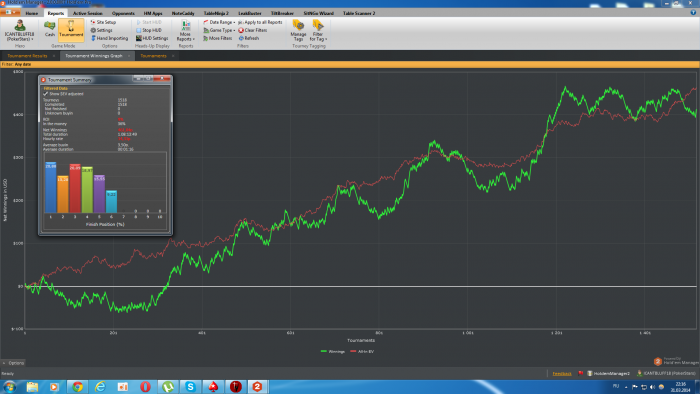Select the Reports ribbon tab
The image size is (700, 394).
pos(55,13)
